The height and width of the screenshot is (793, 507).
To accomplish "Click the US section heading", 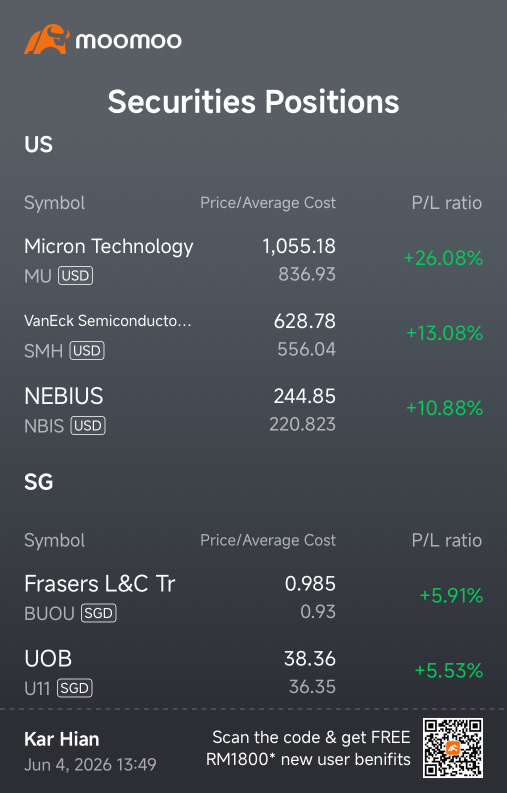I will pyautogui.click(x=38, y=145).
